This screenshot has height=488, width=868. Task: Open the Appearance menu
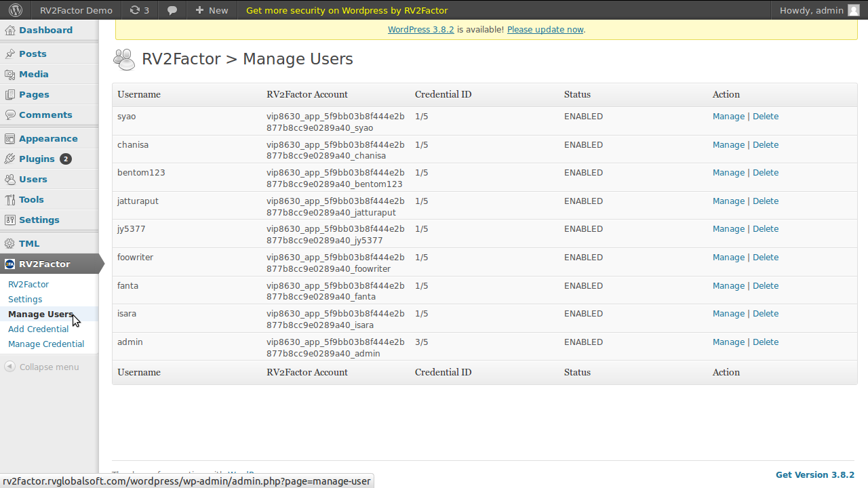pos(48,138)
